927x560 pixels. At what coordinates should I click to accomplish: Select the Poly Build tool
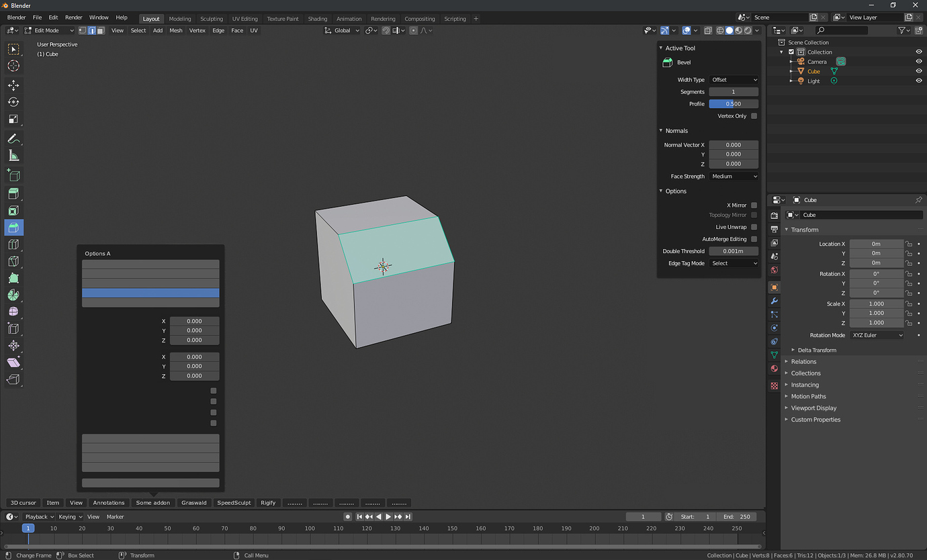click(x=13, y=278)
